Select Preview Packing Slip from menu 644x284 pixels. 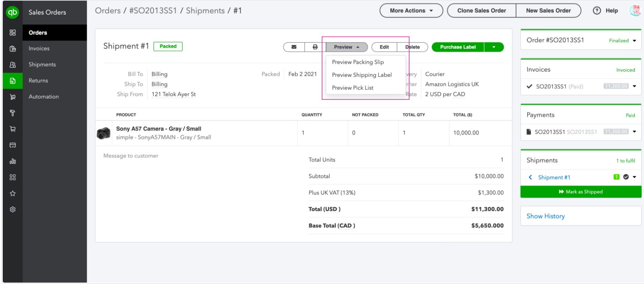[358, 62]
